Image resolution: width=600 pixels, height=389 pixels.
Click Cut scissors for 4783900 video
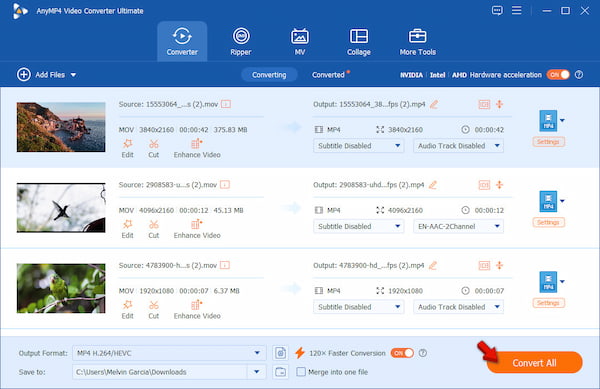pyautogui.click(x=153, y=309)
